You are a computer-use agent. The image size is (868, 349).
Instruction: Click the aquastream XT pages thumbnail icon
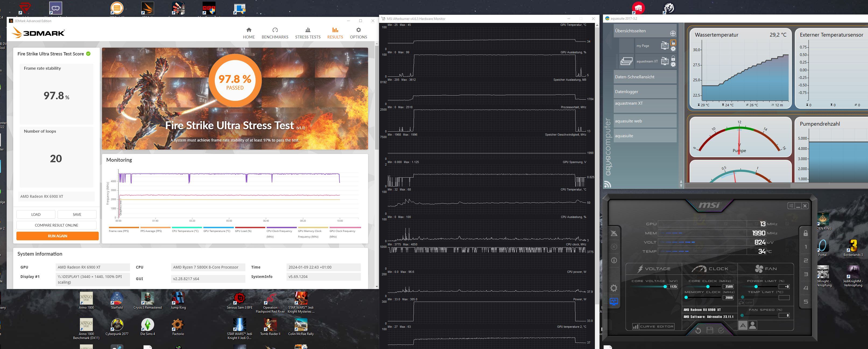[x=626, y=61]
